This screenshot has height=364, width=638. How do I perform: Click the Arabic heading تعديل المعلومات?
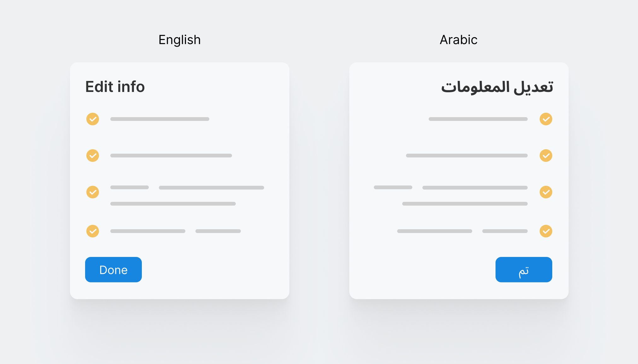pos(497,87)
